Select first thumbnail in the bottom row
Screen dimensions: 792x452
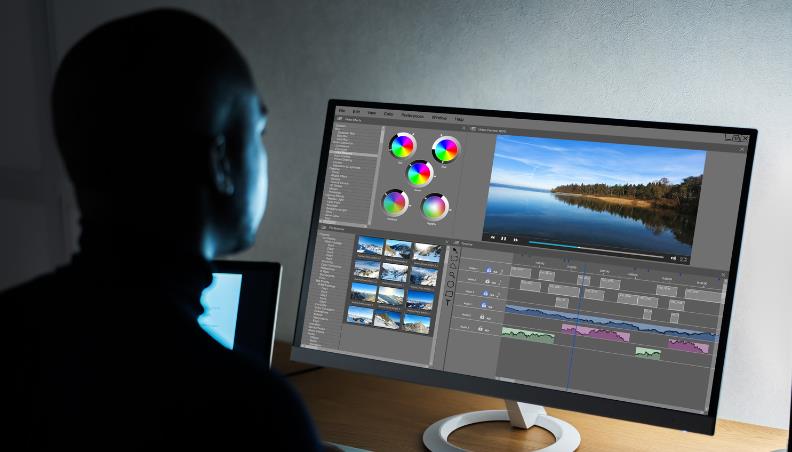(360, 315)
